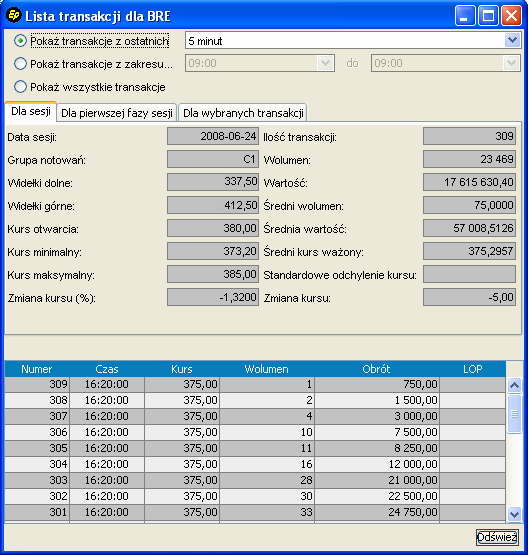
Task: Select transaction number 301 in the list
Action: (x=255, y=512)
